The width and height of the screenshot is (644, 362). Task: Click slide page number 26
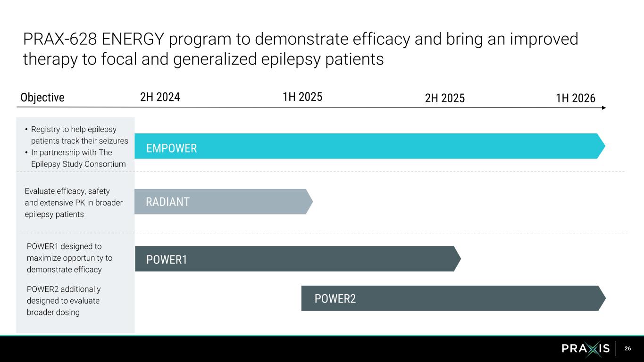point(627,349)
